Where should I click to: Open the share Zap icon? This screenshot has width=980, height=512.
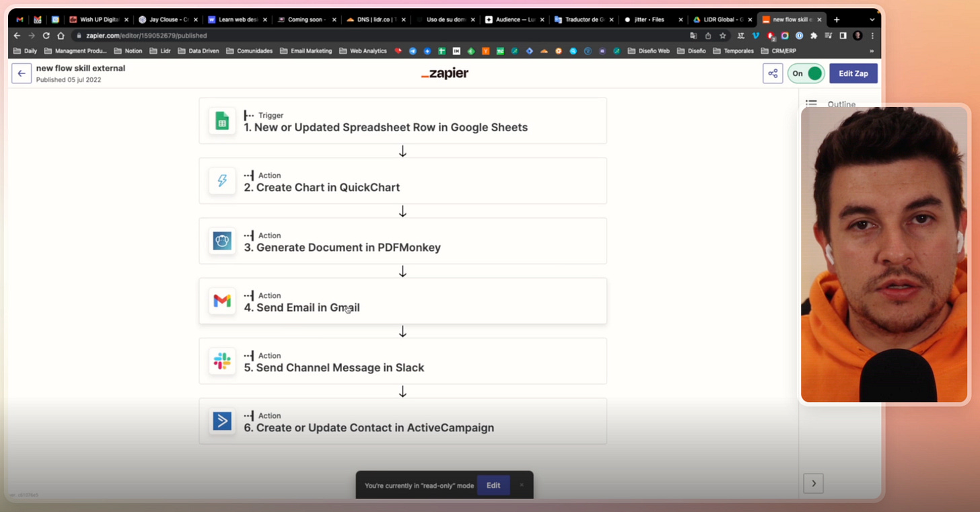(773, 73)
